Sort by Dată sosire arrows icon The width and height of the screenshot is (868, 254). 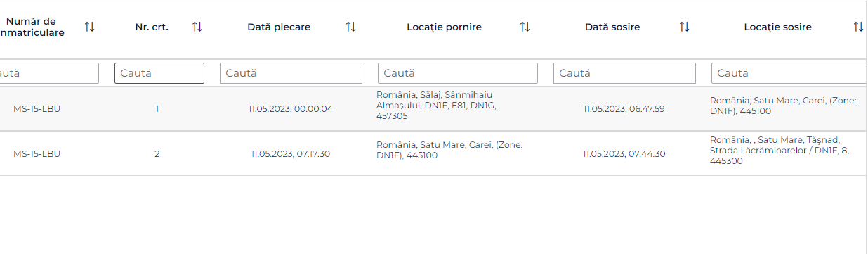pos(684,27)
